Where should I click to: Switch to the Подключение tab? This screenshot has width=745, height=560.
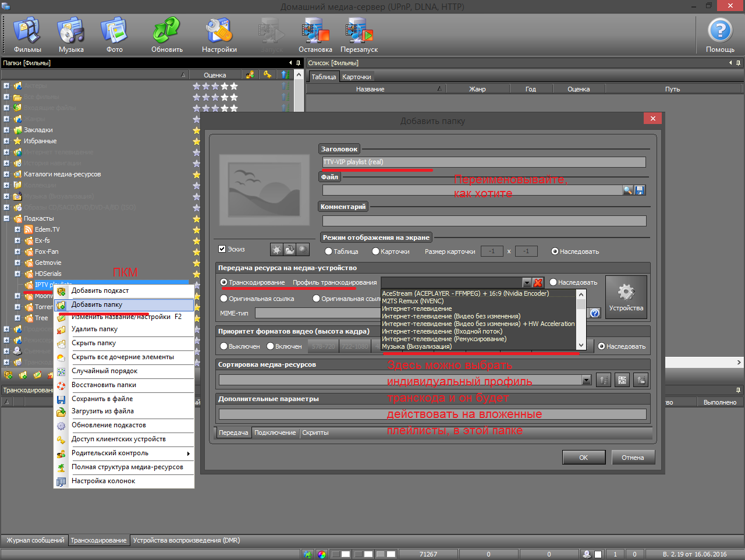pyautogui.click(x=275, y=433)
